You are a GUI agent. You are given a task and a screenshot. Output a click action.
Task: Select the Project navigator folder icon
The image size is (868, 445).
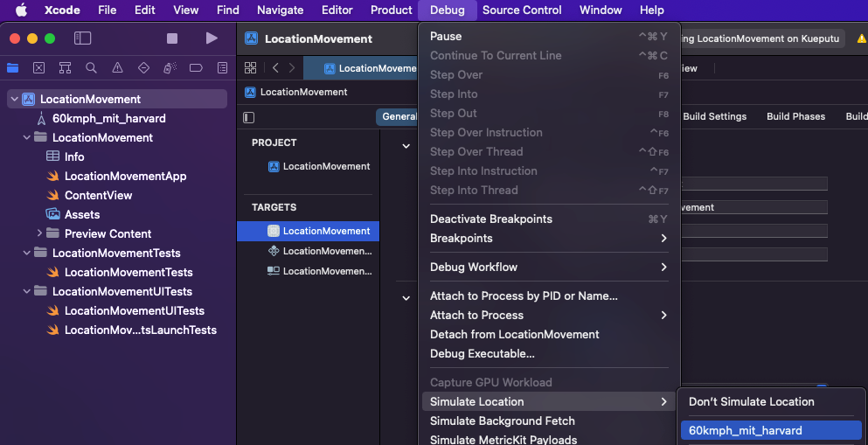[12, 68]
